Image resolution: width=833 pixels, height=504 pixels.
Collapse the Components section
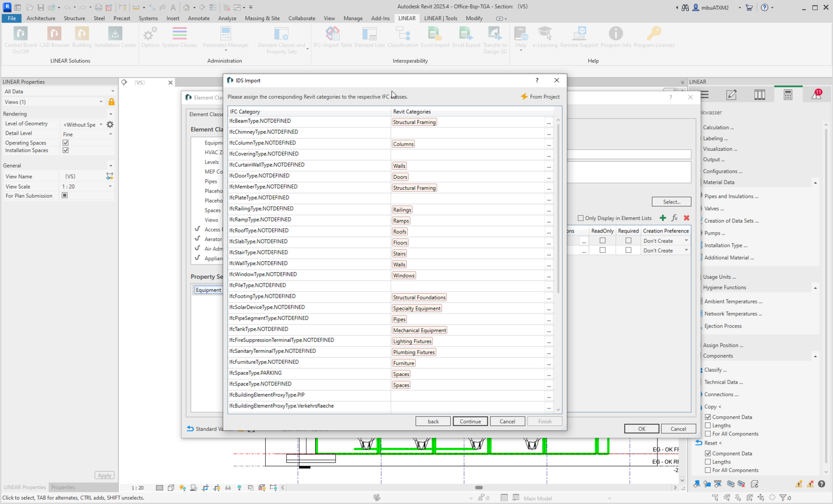pyautogui.click(x=815, y=356)
